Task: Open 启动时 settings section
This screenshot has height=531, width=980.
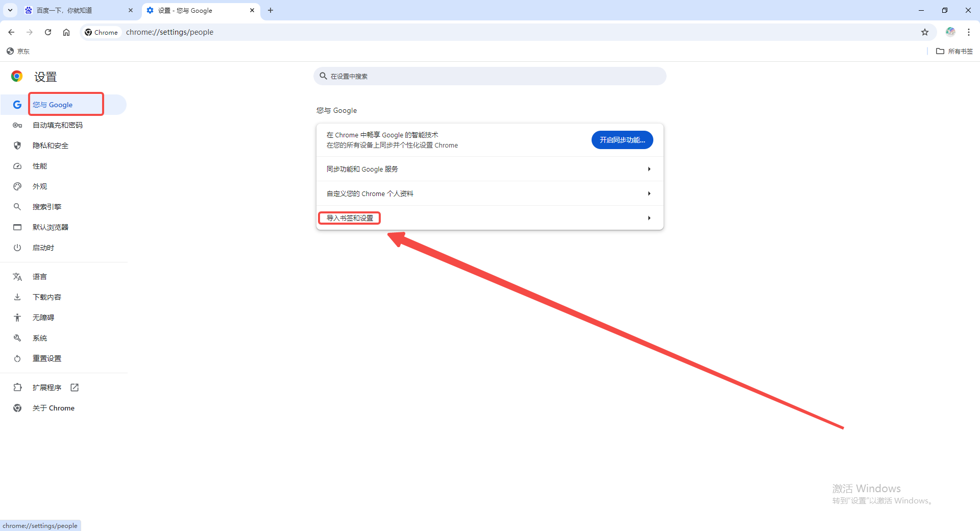Action: tap(64, 248)
